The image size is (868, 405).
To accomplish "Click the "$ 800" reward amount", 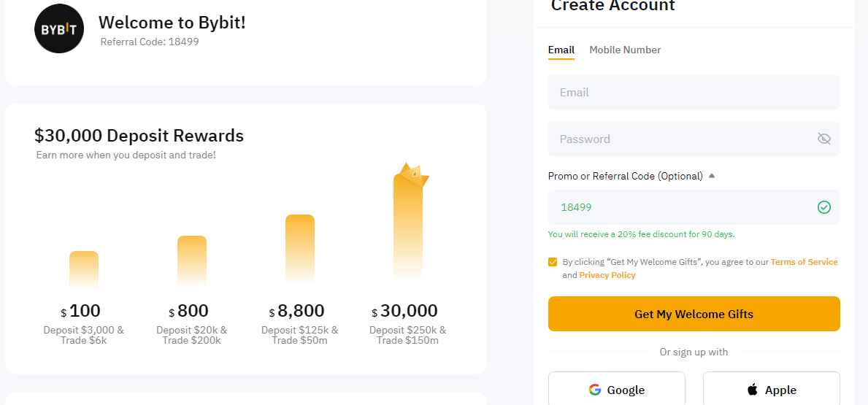I will 189,311.
